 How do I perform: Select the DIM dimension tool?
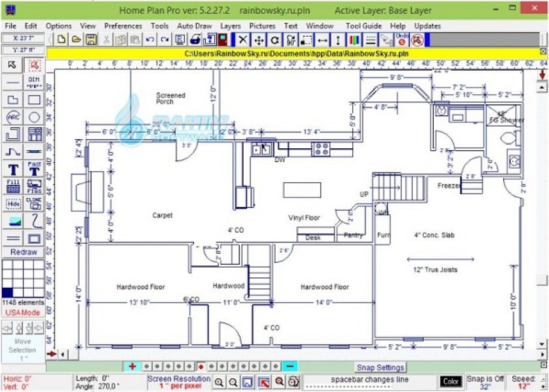(34, 83)
